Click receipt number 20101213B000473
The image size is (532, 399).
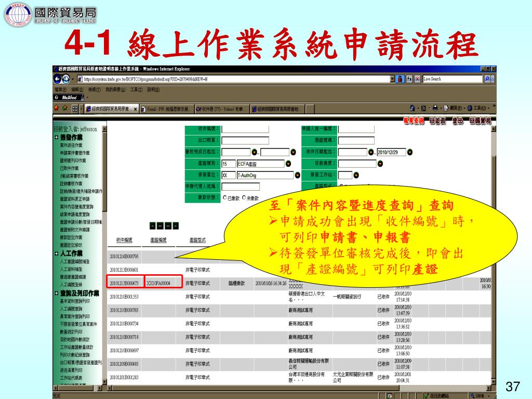tap(124, 283)
